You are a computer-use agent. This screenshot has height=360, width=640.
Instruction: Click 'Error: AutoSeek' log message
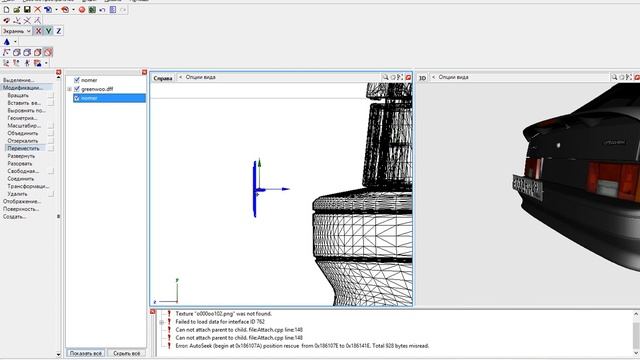coord(302,346)
